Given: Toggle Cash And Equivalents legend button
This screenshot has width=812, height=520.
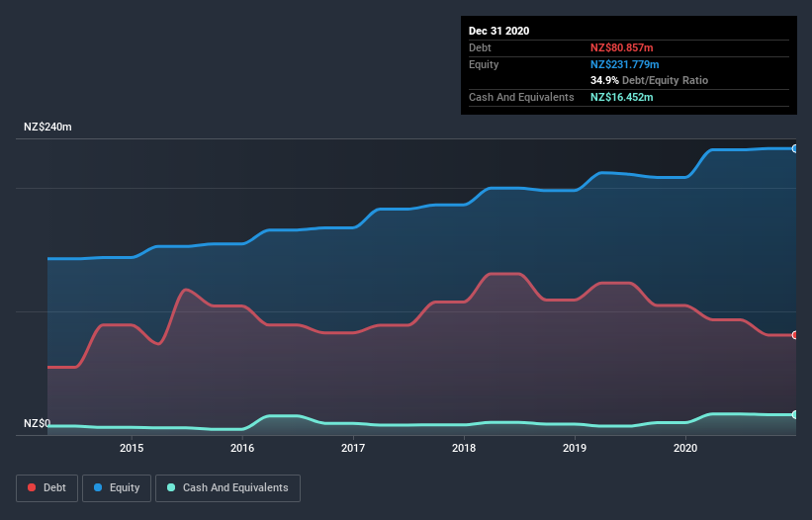Looking at the screenshot, I should pyautogui.click(x=227, y=488).
